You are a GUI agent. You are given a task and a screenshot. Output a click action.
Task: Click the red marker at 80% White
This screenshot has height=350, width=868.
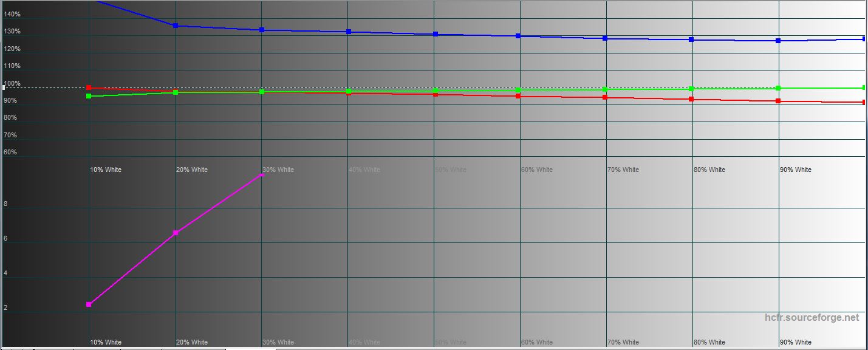[691, 99]
